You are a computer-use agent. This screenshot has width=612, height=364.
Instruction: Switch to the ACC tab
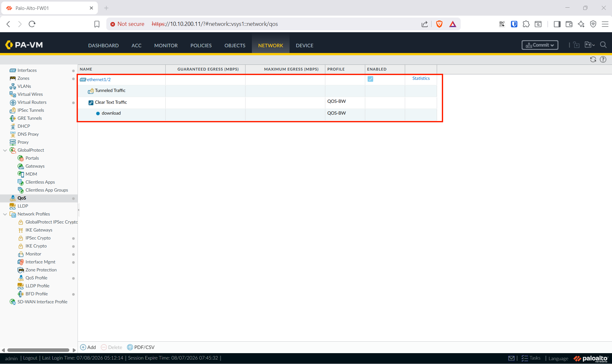pos(136,45)
